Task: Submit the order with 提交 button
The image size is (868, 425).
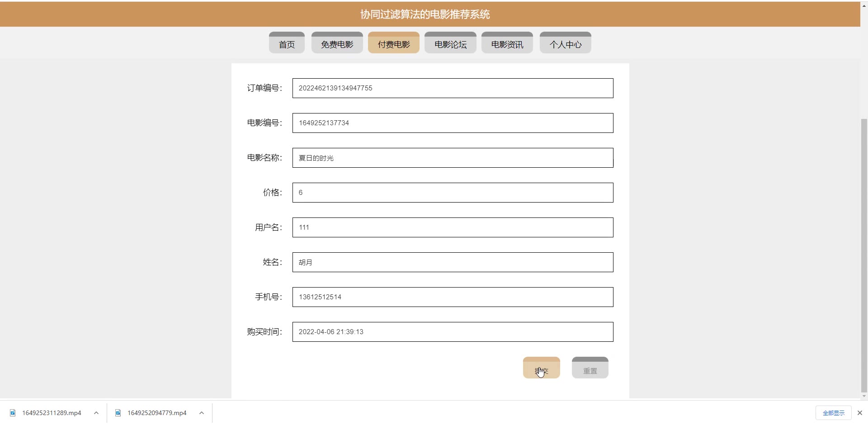Action: click(542, 368)
